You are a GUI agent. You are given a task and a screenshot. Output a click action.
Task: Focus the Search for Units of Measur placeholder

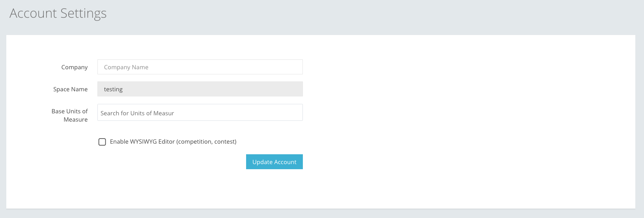click(137, 113)
